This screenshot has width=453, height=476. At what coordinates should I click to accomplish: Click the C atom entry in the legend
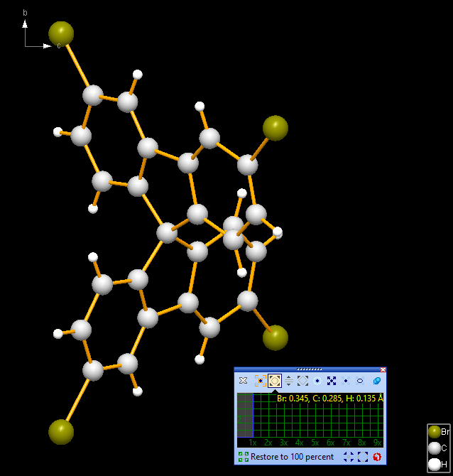coord(434,448)
